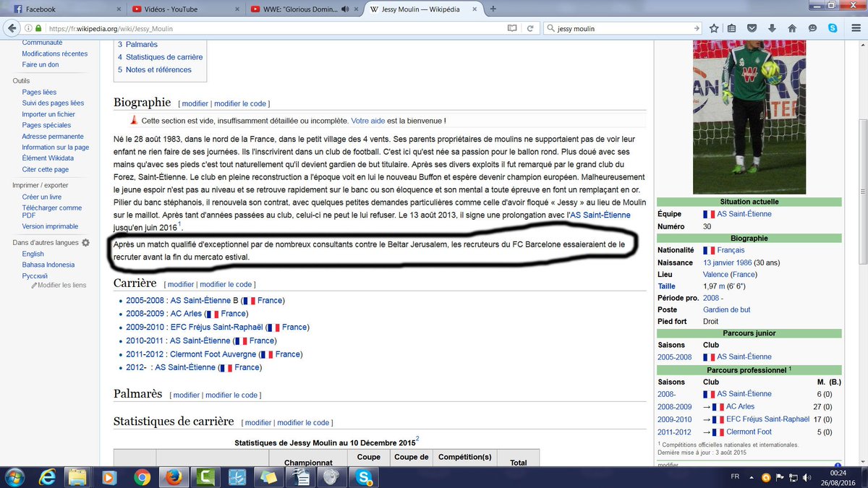This screenshot has height=488, width=868.
Task: Click the Skype icon in Firefox toolbar
Action: 833,28
